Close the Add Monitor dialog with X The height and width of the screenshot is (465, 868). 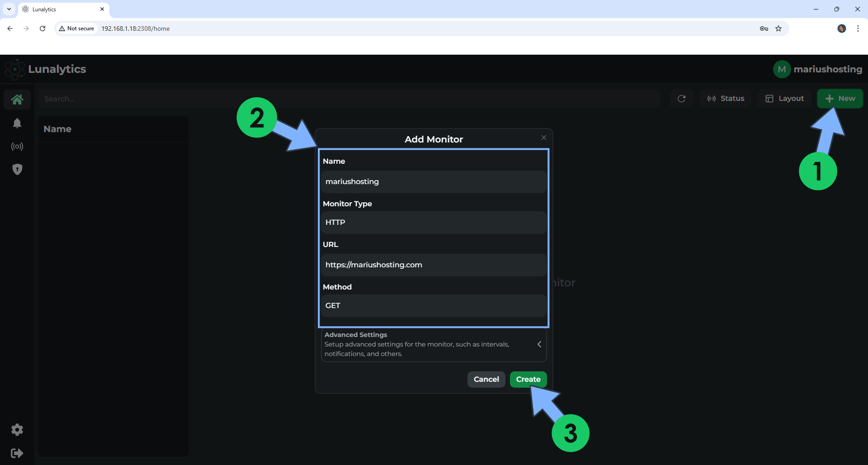coord(544,138)
